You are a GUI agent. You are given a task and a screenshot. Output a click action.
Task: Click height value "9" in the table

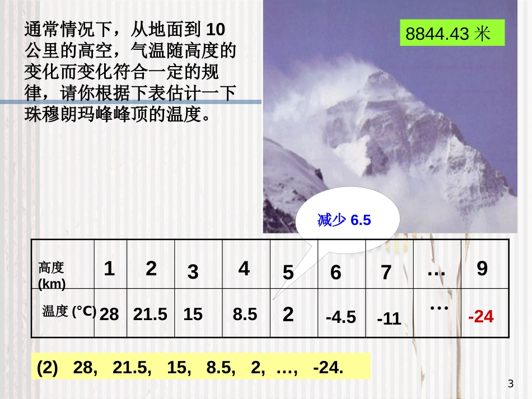click(482, 269)
